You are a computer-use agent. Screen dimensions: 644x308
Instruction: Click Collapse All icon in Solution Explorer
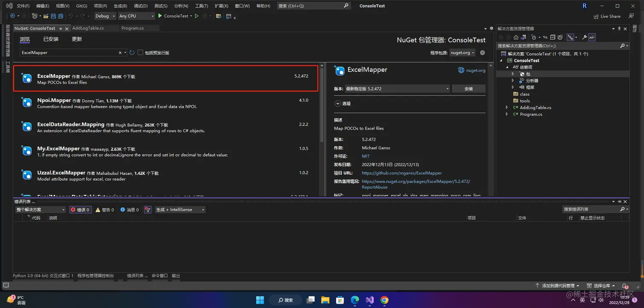(x=552, y=37)
